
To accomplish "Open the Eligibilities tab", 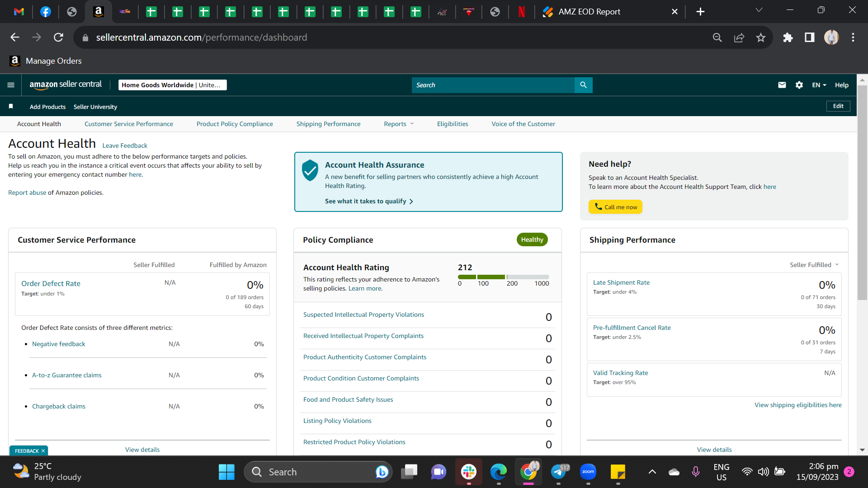I will point(453,124).
